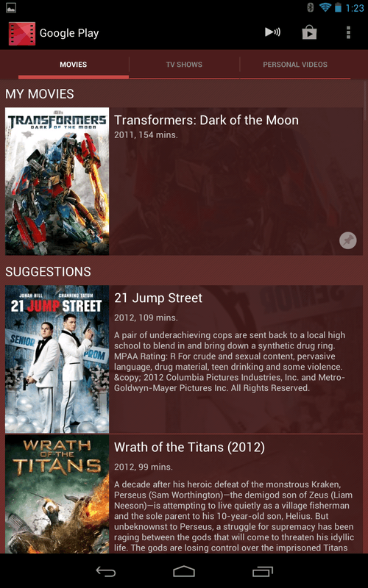Viewport: 368px width, 588px height.
Task: Open the Play Store shopping bag icon
Action: tap(309, 33)
